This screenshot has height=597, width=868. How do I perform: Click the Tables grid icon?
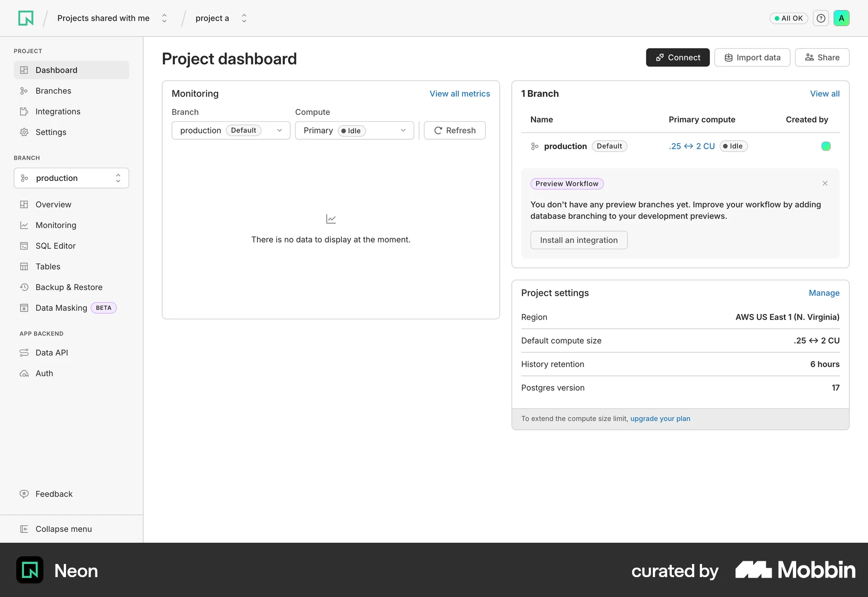click(x=24, y=267)
